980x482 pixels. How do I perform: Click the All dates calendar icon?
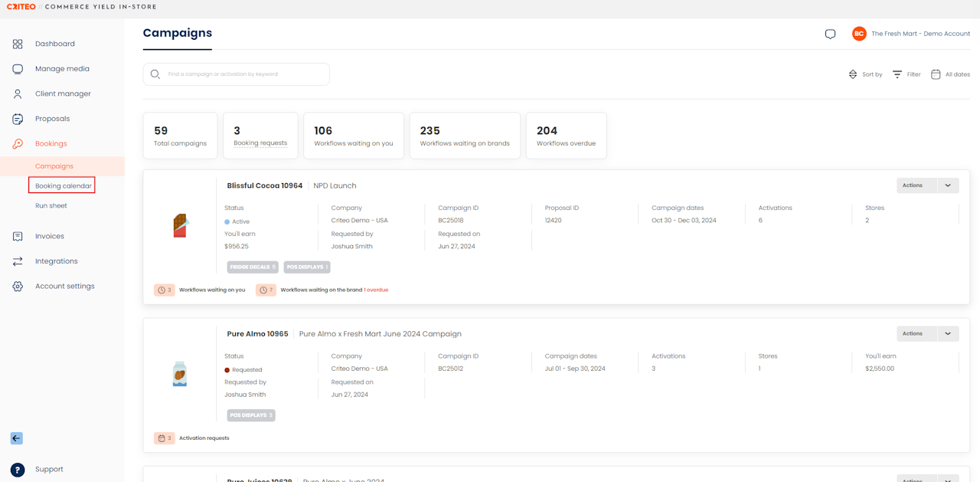point(936,74)
